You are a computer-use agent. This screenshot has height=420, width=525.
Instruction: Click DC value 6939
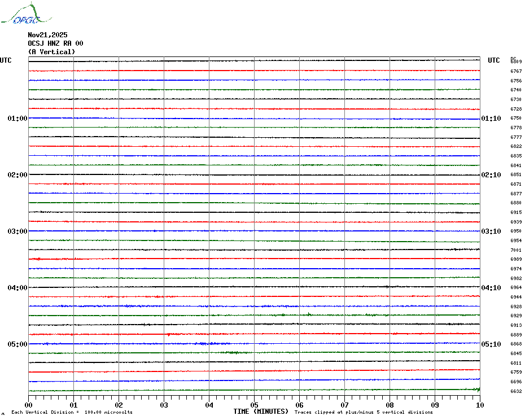516,222
